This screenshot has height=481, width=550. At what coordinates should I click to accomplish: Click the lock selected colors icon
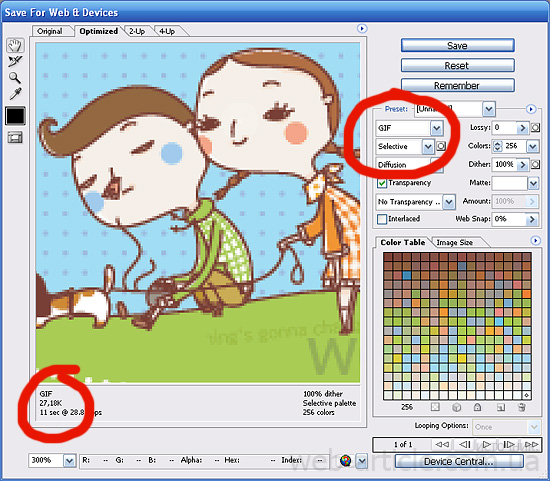point(477,407)
